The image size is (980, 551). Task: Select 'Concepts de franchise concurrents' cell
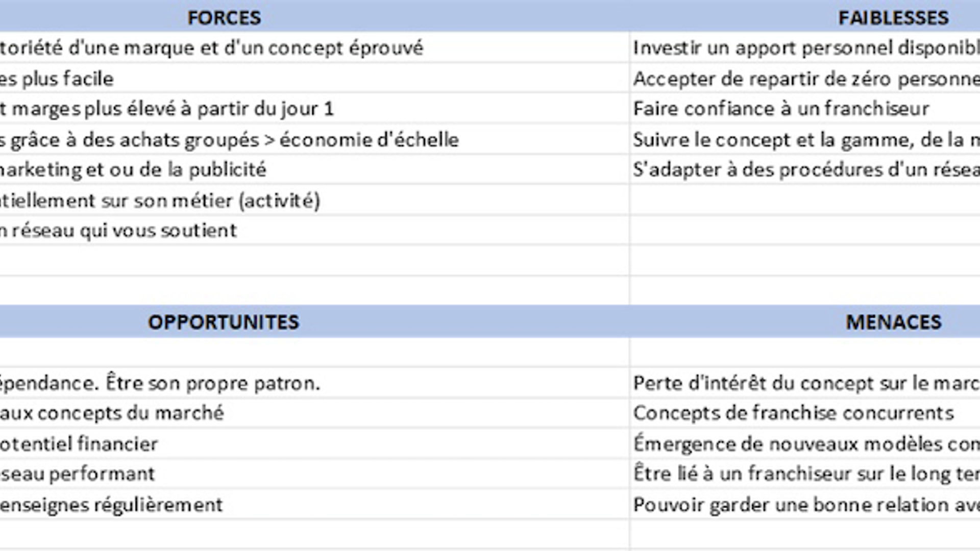tap(805, 413)
